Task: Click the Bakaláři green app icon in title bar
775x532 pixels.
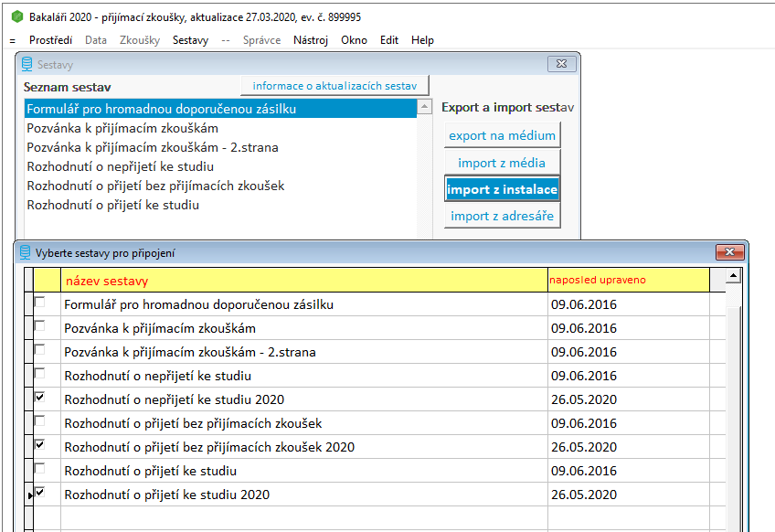Action: point(16,17)
